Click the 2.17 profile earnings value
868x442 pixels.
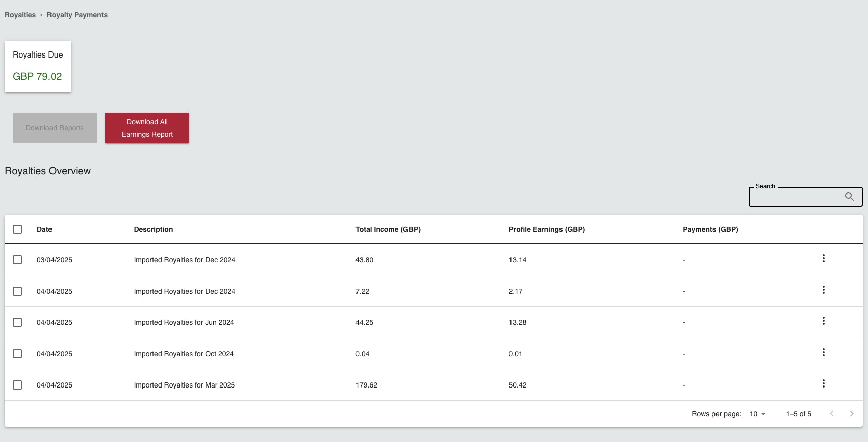coord(516,291)
